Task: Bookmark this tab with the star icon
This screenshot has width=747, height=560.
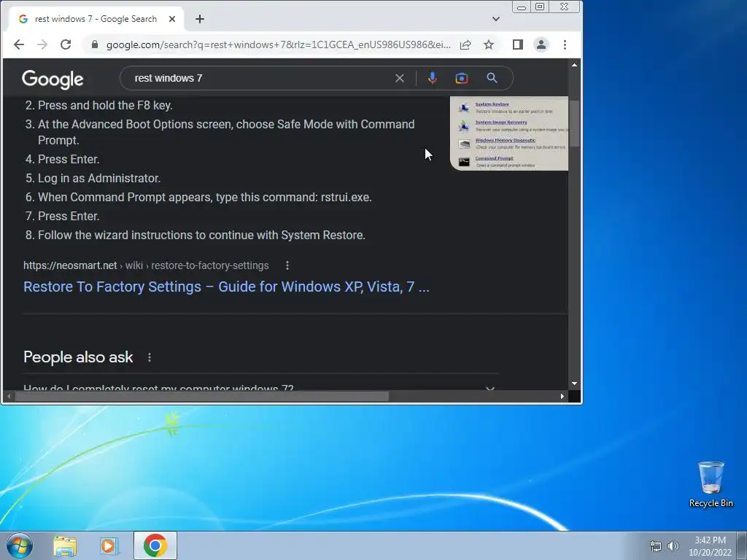Action: tap(489, 44)
